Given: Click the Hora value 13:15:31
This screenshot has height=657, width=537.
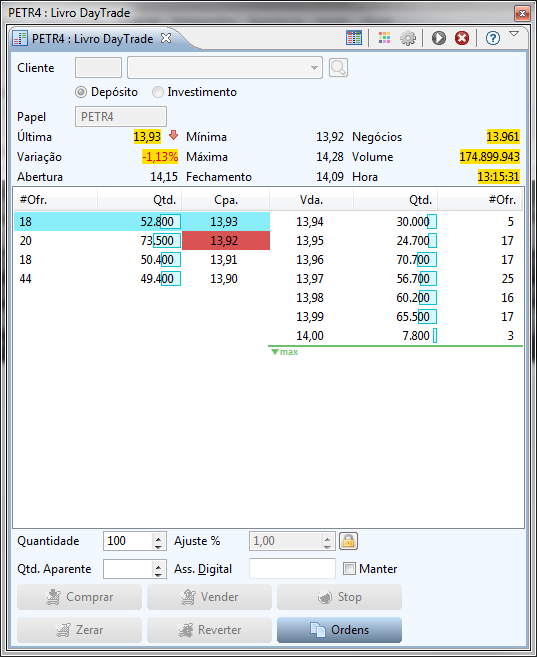Looking at the screenshot, I should click(x=498, y=176).
